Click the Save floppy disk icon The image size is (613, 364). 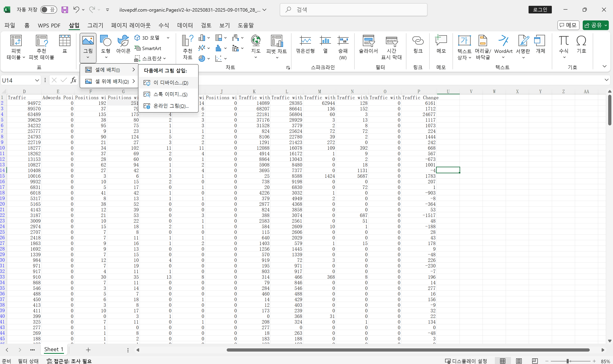65,10
